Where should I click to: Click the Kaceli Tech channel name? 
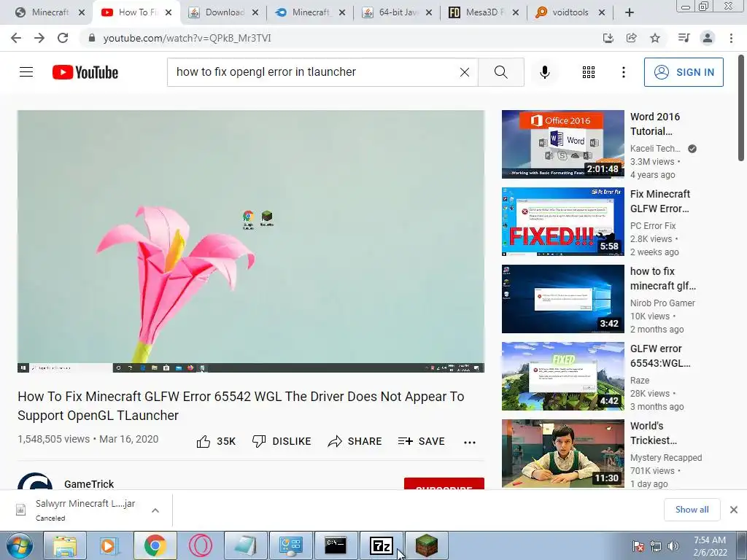(x=655, y=149)
